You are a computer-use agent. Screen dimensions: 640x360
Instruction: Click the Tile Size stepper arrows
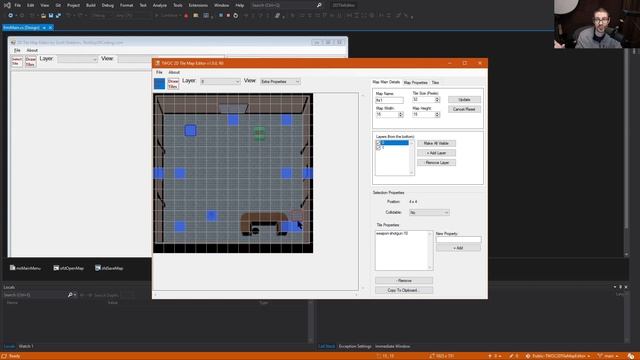[437, 100]
